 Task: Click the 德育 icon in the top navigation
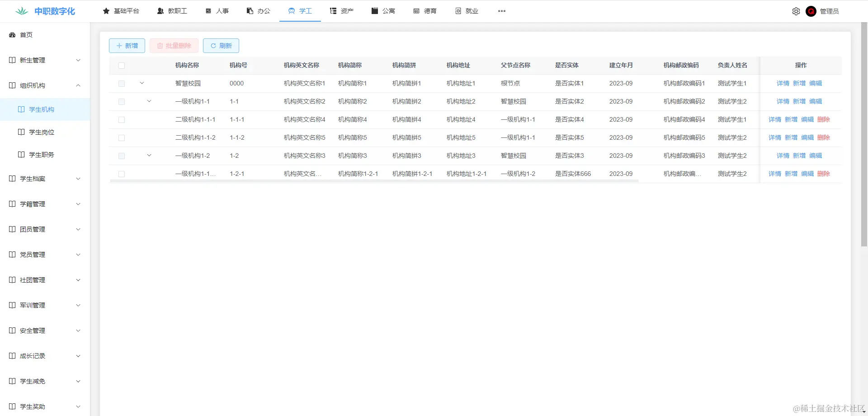(x=416, y=11)
